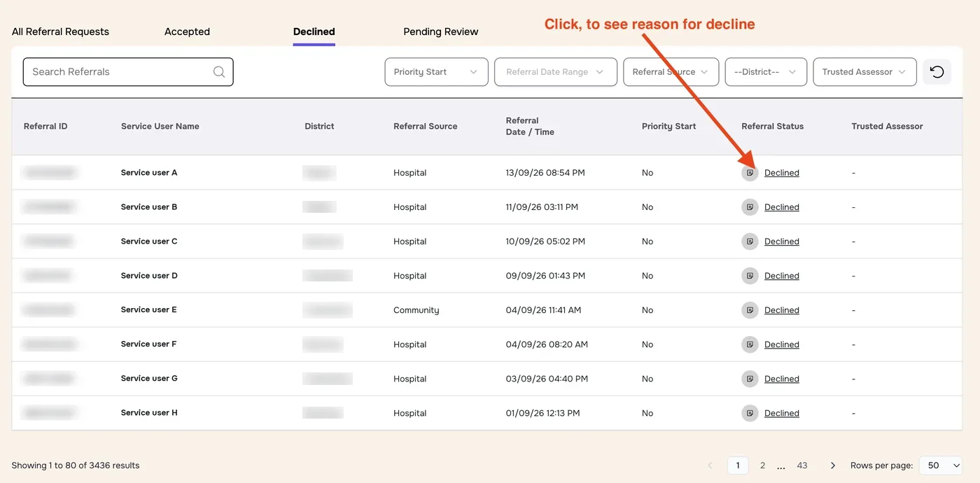Switch to All Referral Requests tab
The width and height of the screenshot is (980, 483).
[60, 31]
